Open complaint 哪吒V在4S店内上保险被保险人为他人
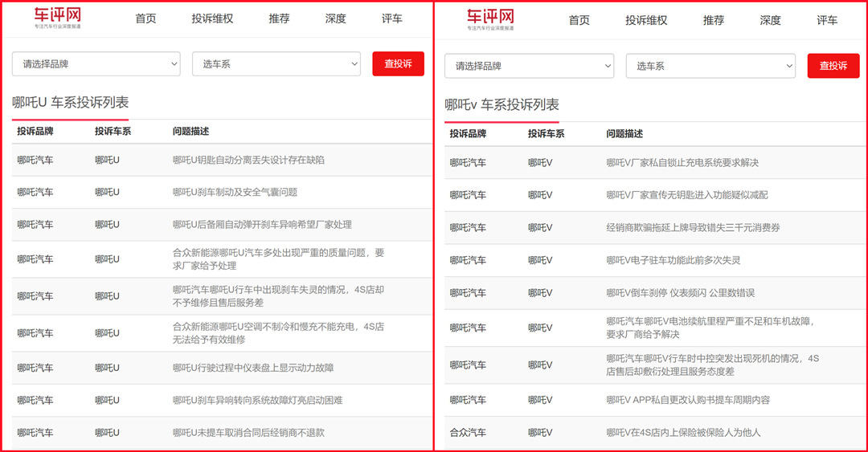The height and width of the screenshot is (452, 868). pyautogui.click(x=683, y=433)
